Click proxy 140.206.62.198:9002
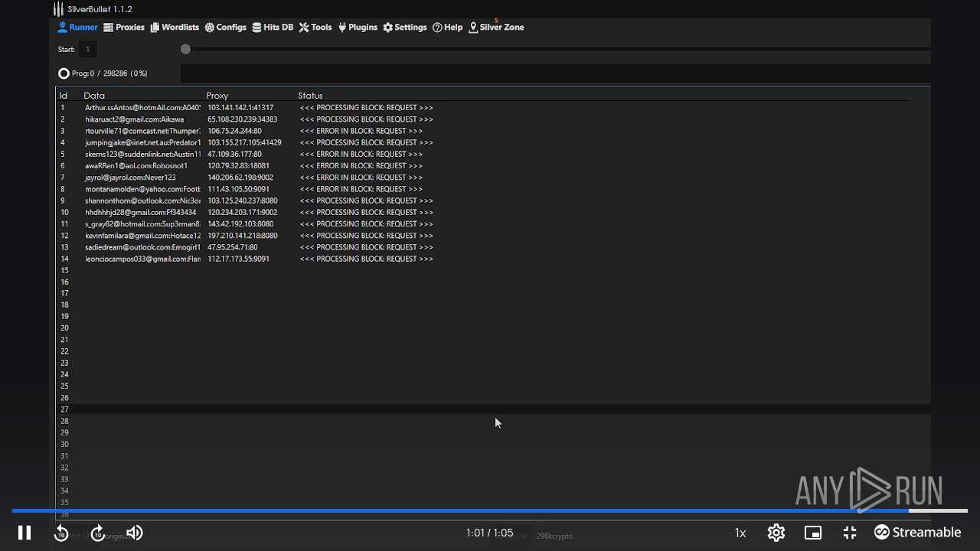The height and width of the screenshot is (551, 980). pos(240,178)
